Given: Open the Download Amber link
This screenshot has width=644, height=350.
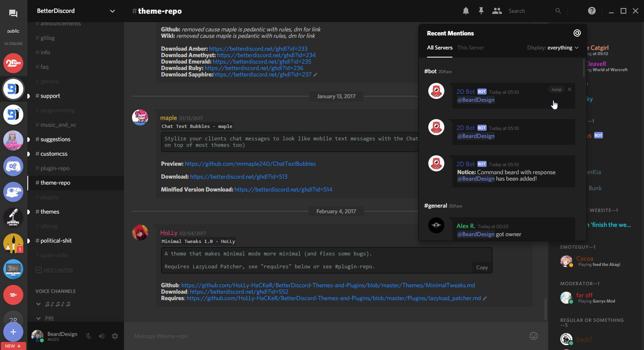Looking at the screenshot, I should (258, 49).
